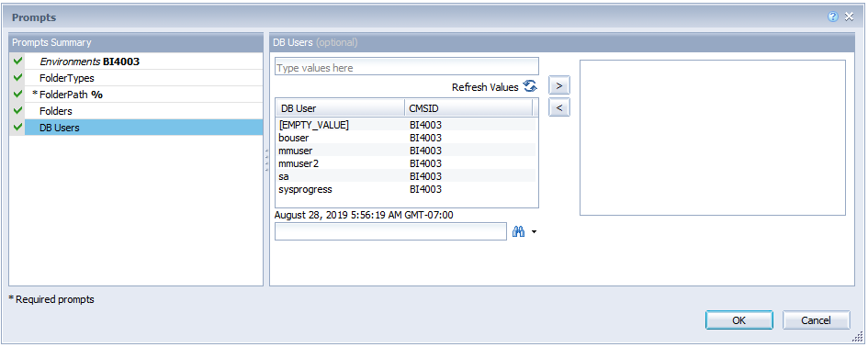868x347 pixels.
Task: Open the help icon in Prompts title bar
Action: pos(832,17)
